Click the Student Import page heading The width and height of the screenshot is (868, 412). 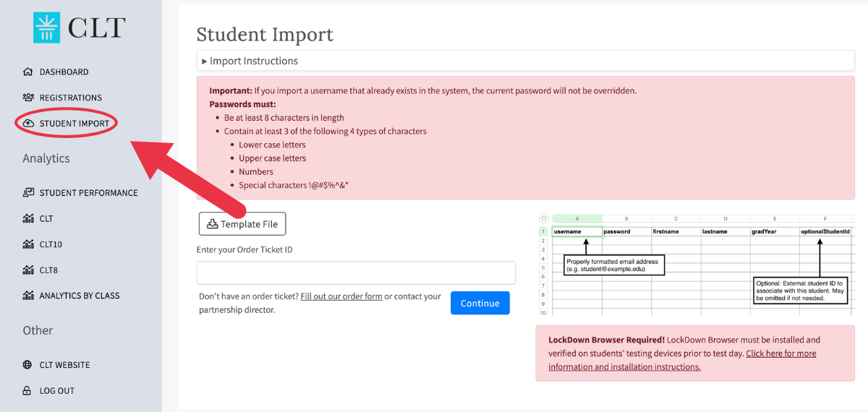pos(265,34)
